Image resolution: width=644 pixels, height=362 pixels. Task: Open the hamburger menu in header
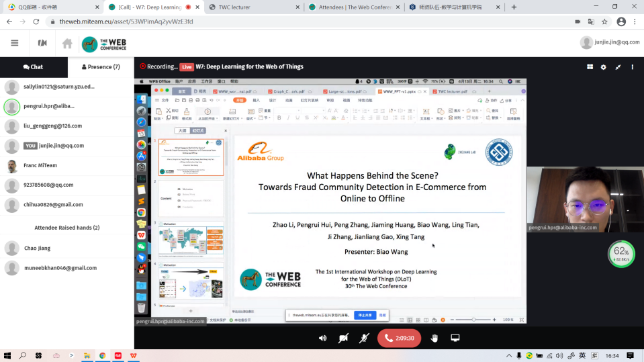15,43
